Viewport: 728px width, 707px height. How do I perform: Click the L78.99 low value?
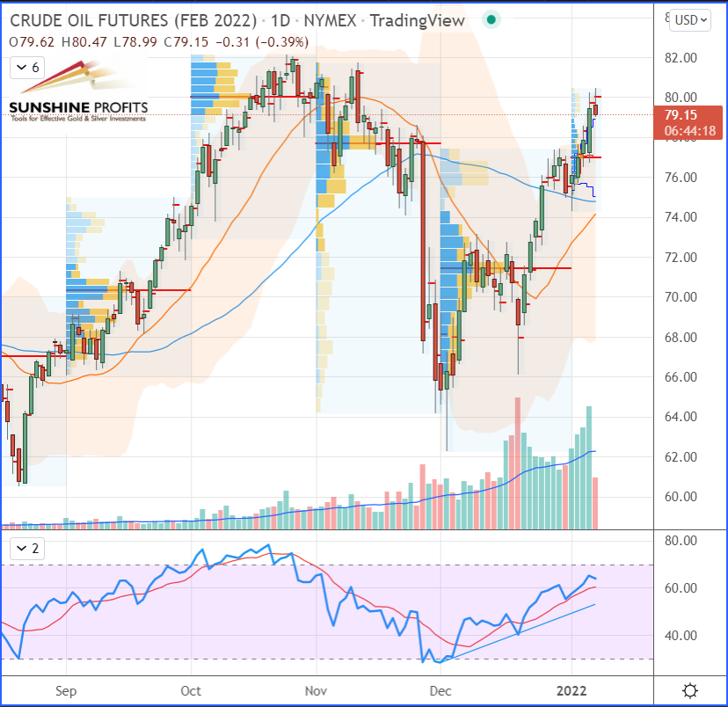pyautogui.click(x=135, y=42)
